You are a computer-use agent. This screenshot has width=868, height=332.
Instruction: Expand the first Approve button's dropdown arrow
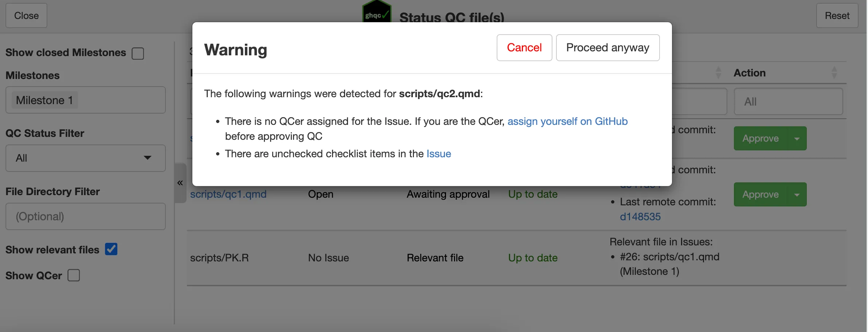tap(797, 139)
